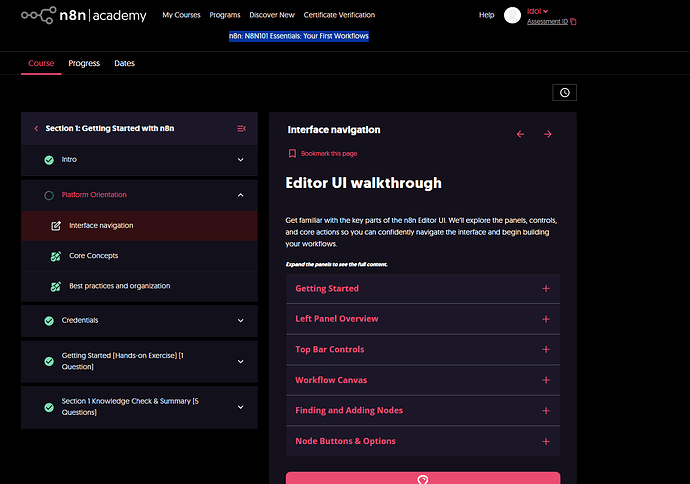
Task: Click 'Expand the panels to see the full content' text
Action: click(337, 264)
